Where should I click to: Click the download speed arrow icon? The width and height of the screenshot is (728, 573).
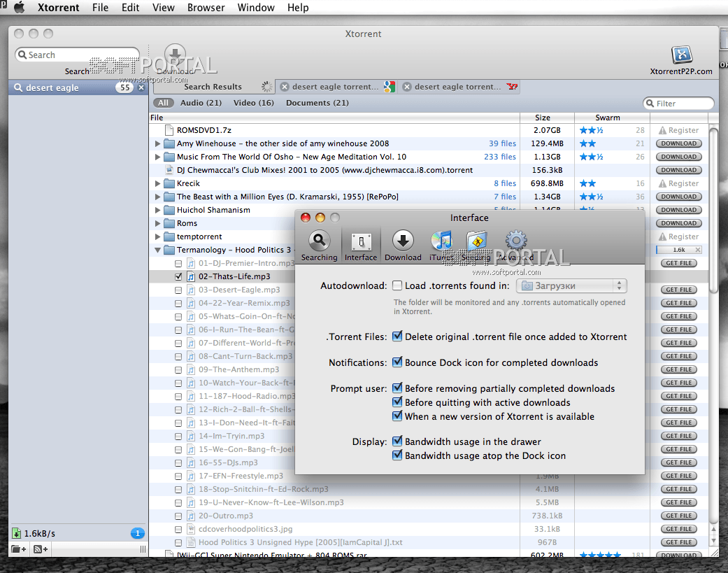16,533
